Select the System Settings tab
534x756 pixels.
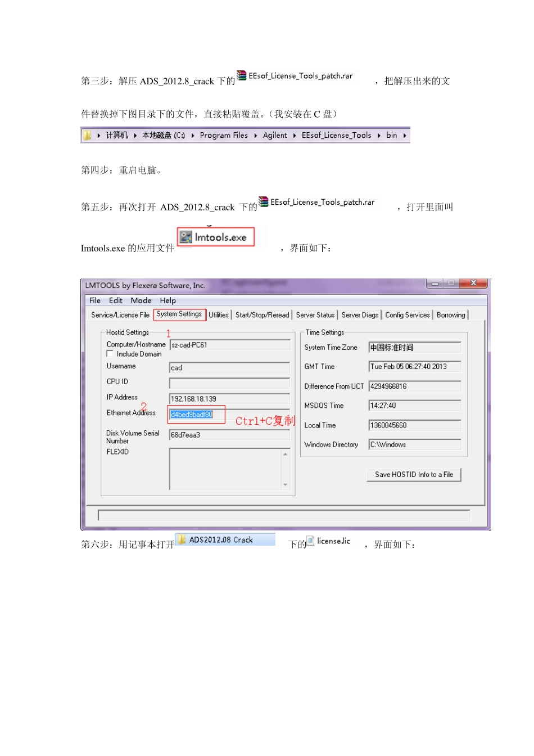click(x=179, y=314)
